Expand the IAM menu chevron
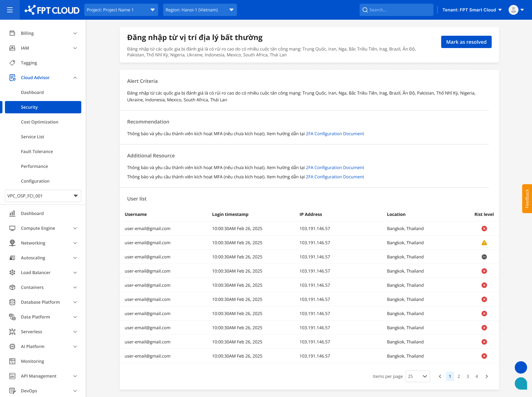Viewport: 532px width, 397px height. (x=75, y=48)
